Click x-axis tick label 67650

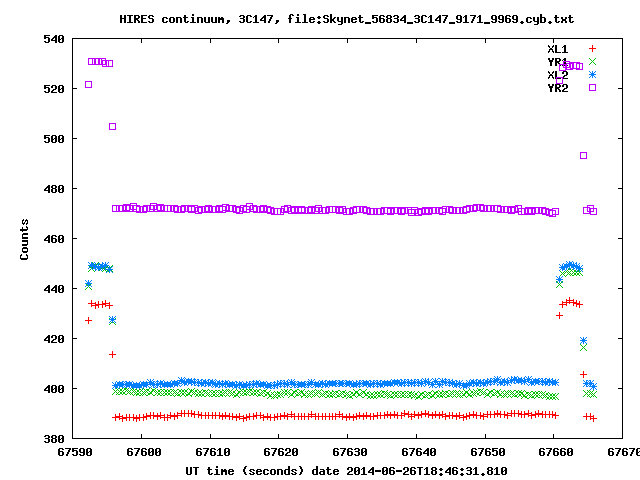(x=488, y=452)
